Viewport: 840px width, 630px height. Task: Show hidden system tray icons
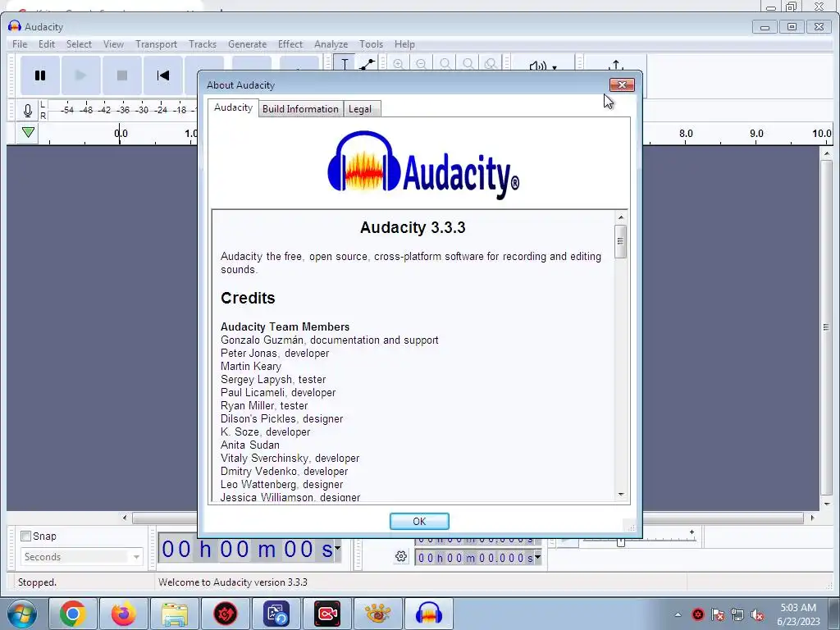coord(678,614)
